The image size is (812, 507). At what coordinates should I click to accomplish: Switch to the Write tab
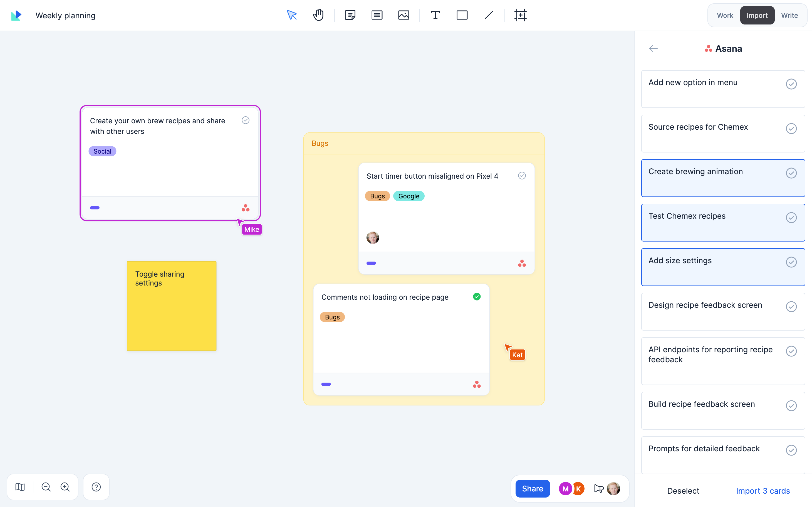789,15
